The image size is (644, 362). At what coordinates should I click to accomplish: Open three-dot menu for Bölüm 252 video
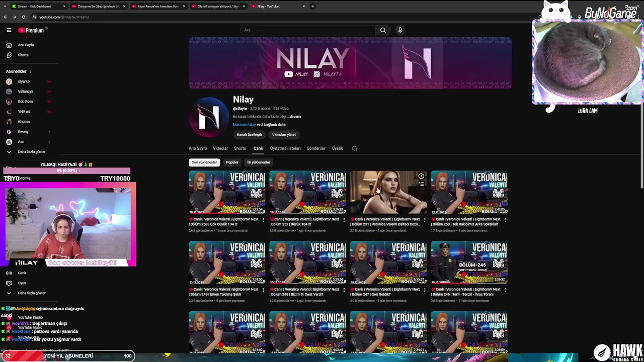(x=344, y=220)
